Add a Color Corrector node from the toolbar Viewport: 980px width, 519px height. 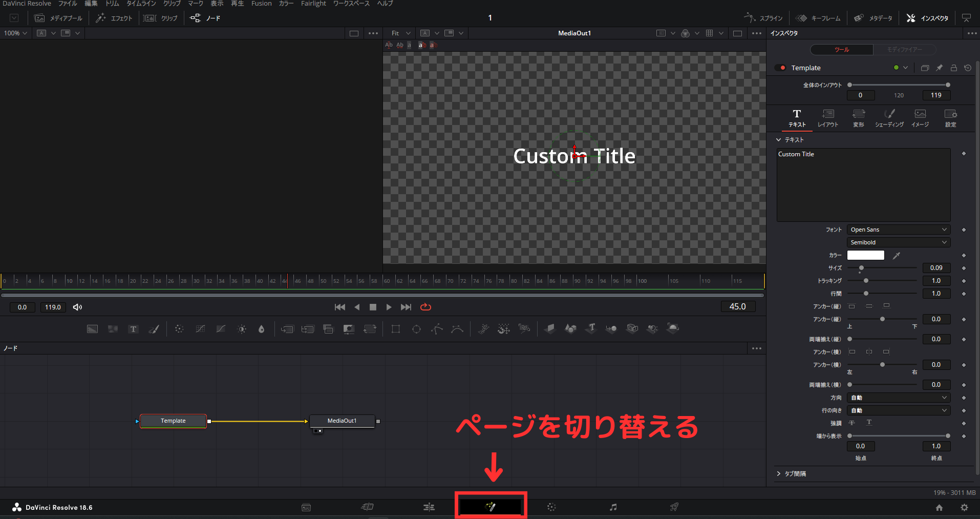179,329
